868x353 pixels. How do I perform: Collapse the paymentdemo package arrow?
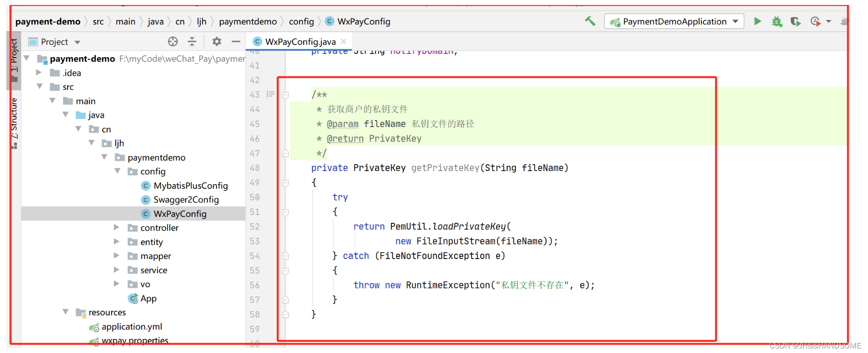pyautogui.click(x=104, y=157)
